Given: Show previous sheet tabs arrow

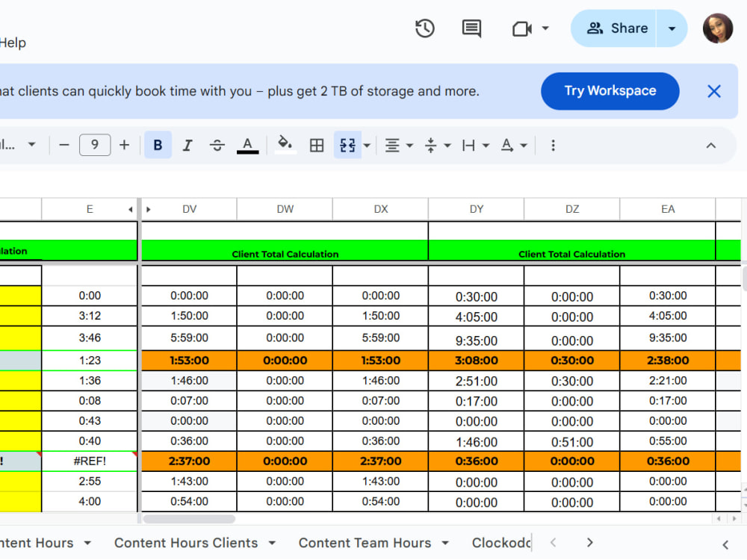Looking at the screenshot, I should pos(553,542).
